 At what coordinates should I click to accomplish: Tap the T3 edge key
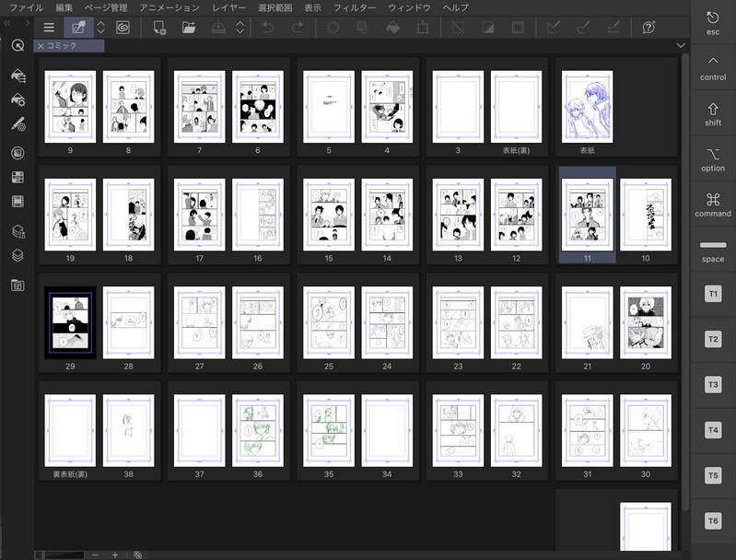coord(713,384)
